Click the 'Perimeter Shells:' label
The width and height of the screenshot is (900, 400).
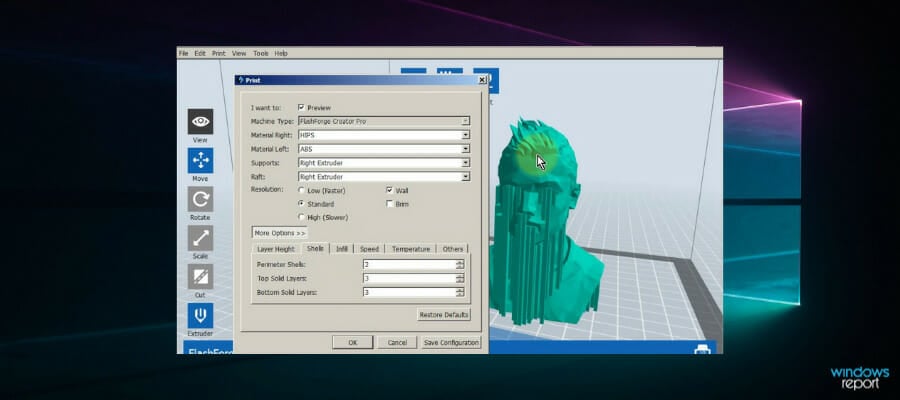[281, 265]
